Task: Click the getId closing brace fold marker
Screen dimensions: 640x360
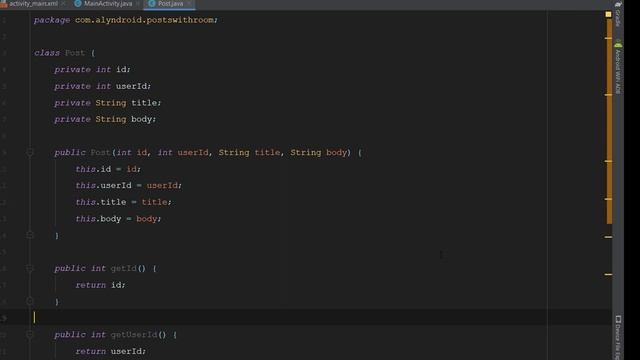Action: (x=30, y=302)
